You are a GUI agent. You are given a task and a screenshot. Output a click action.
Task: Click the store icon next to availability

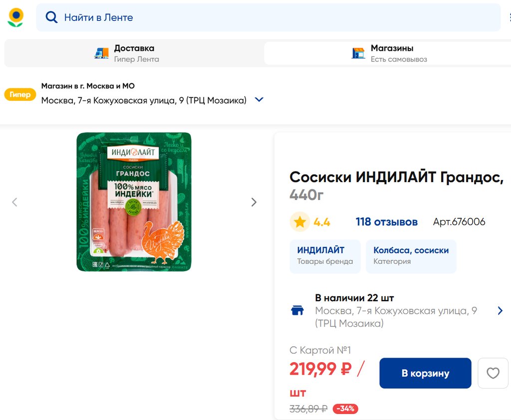[297, 311]
